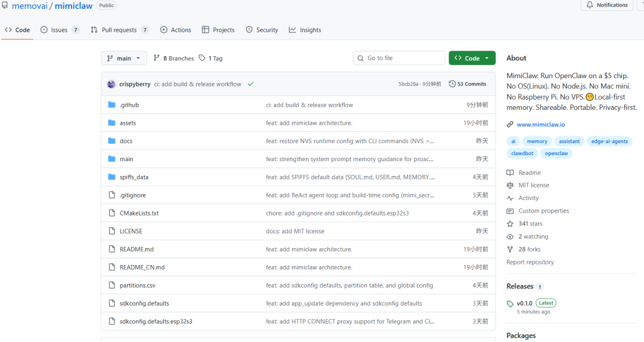
Task: Click the v0.1.0 release tag icon
Action: click(x=510, y=303)
